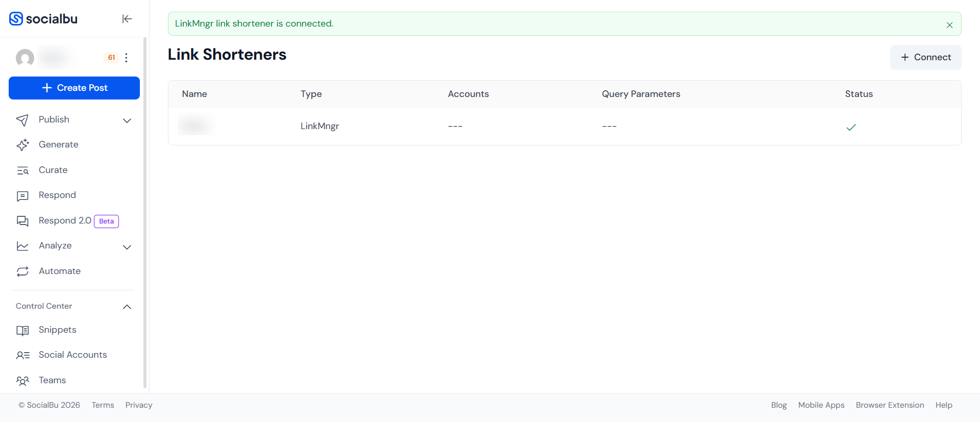Click the Snippets book icon
The height and width of the screenshot is (422, 980).
[22, 330]
